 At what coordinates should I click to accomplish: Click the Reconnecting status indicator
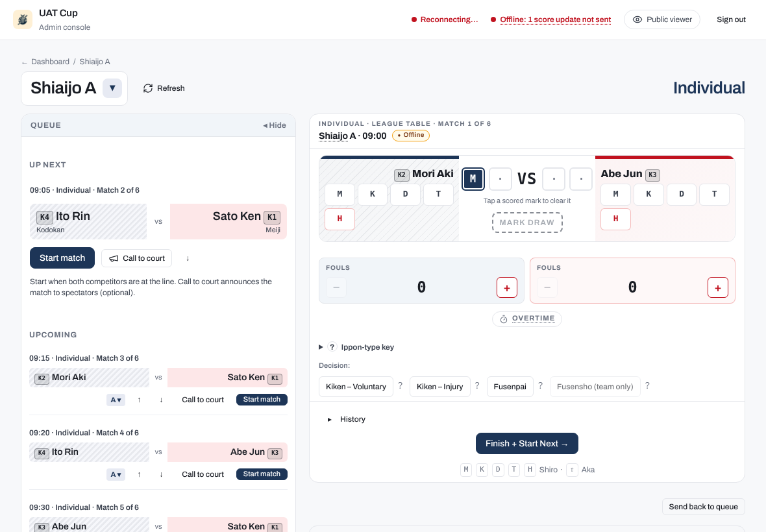pos(445,19)
